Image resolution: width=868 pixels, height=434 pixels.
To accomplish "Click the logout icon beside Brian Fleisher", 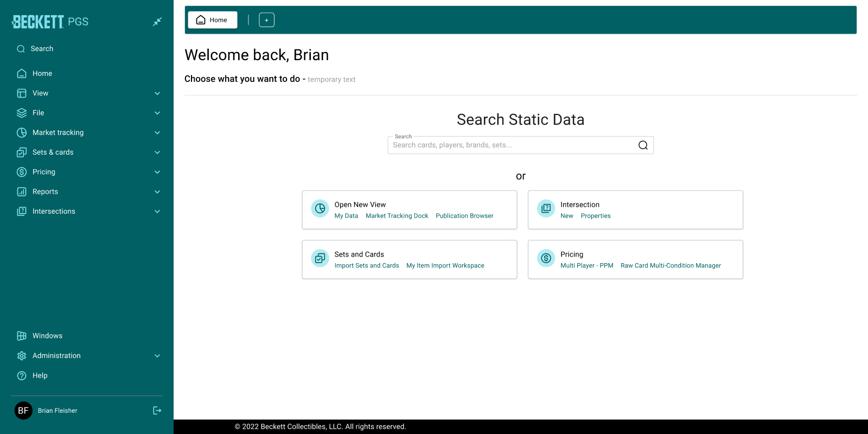I will click(x=157, y=411).
